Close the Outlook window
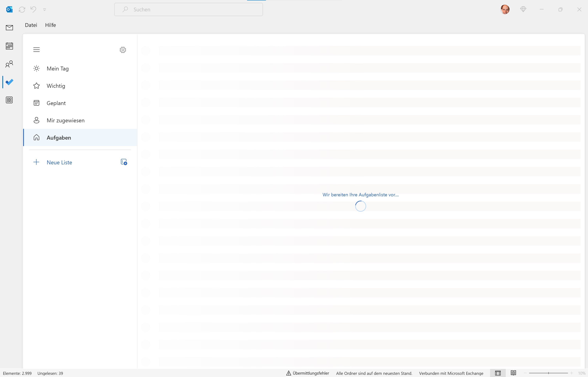 pyautogui.click(x=579, y=9)
